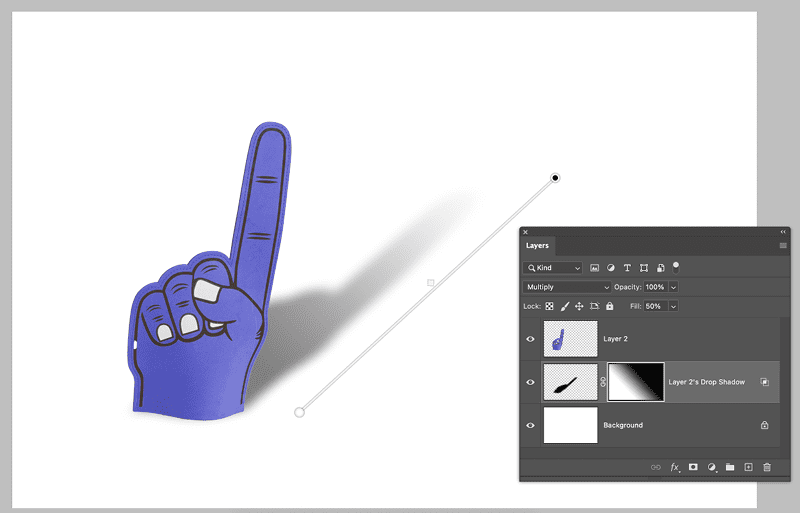Viewport: 800px width, 513px height.
Task: Create a new layer icon
Action: tap(748, 467)
